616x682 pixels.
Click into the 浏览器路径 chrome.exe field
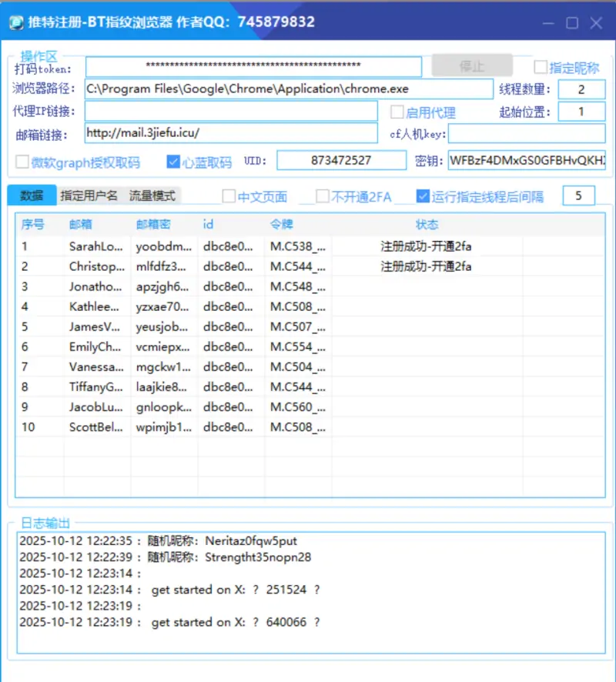pos(288,89)
